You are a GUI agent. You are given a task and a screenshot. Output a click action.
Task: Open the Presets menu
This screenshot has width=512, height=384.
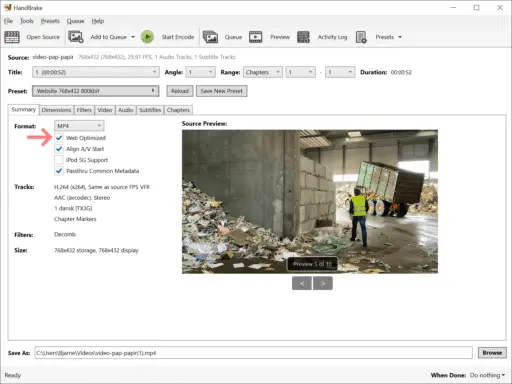pyautogui.click(x=50, y=21)
